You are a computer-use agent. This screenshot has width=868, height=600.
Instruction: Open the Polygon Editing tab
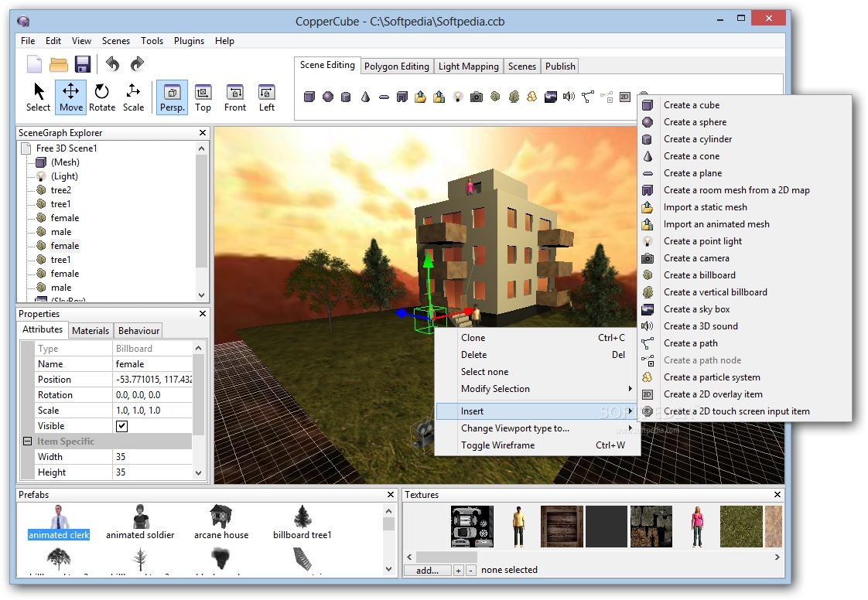click(x=396, y=66)
